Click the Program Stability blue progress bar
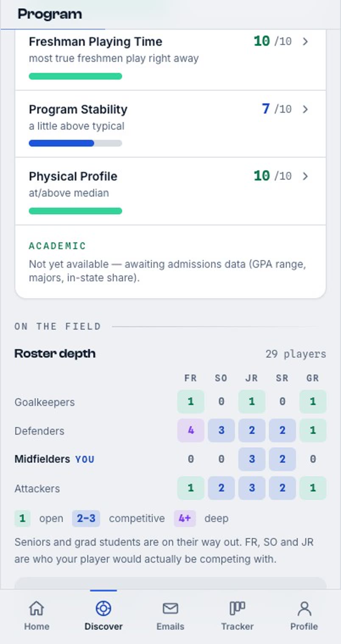The width and height of the screenshot is (341, 644). (75, 143)
